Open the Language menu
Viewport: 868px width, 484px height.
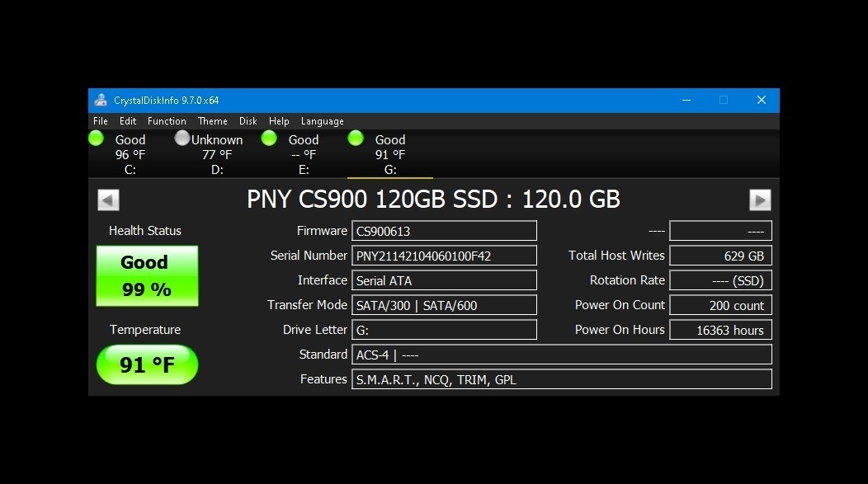[x=322, y=121]
